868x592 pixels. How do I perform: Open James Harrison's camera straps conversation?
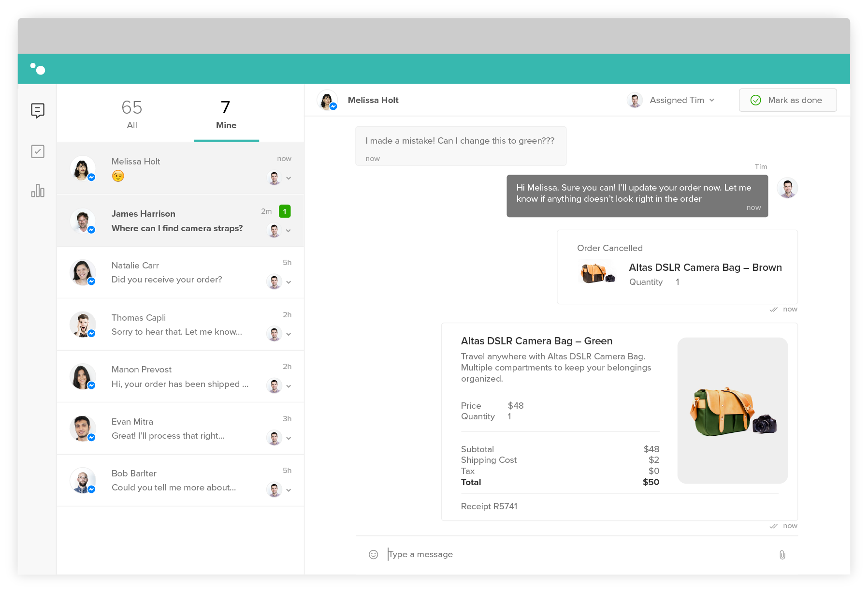pos(177,221)
